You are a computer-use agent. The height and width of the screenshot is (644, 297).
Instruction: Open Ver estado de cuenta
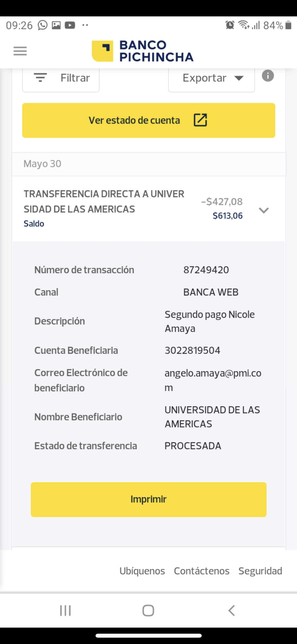pyautogui.click(x=148, y=120)
